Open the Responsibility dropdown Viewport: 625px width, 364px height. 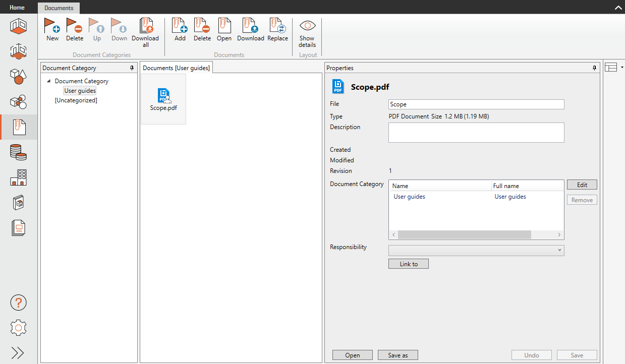tap(476, 250)
